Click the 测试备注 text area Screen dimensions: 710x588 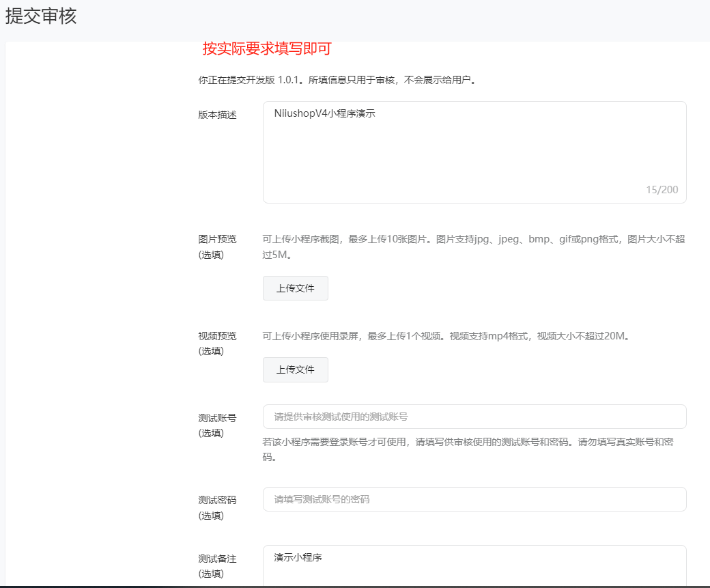(474, 565)
